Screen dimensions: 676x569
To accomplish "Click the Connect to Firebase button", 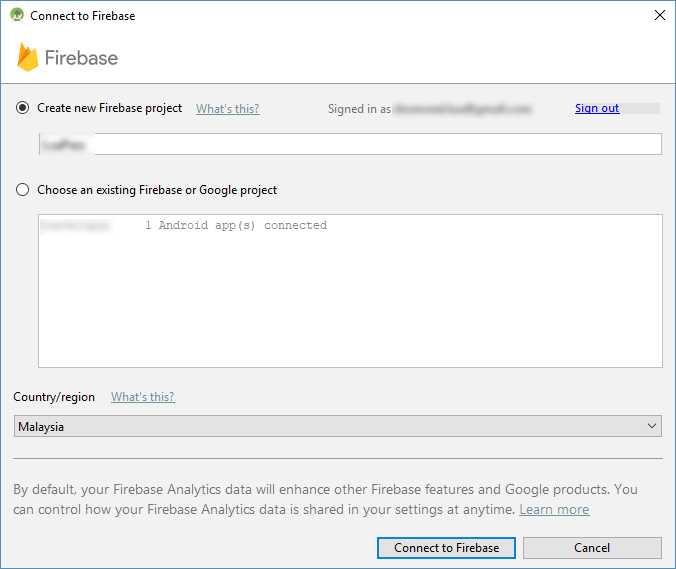I will tap(446, 548).
